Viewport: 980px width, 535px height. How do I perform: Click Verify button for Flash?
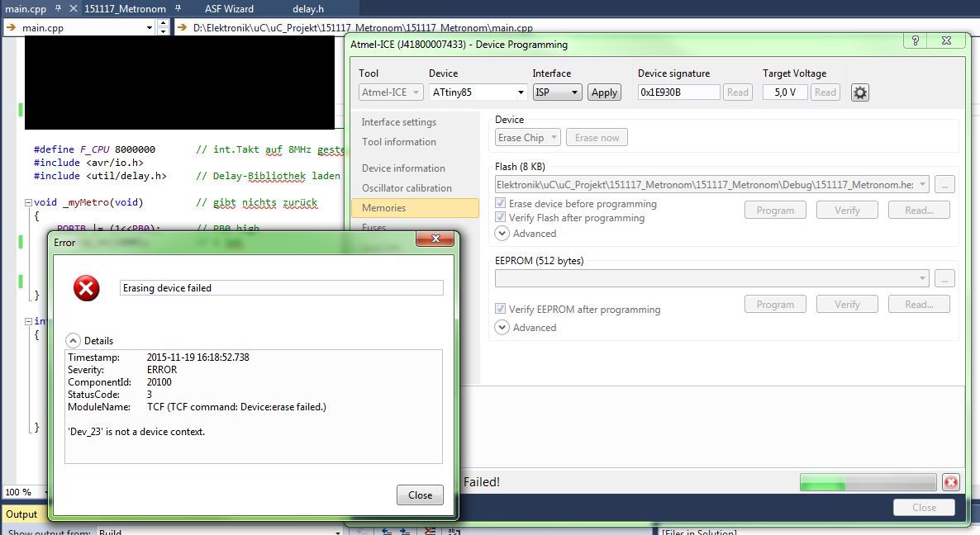pyautogui.click(x=847, y=211)
